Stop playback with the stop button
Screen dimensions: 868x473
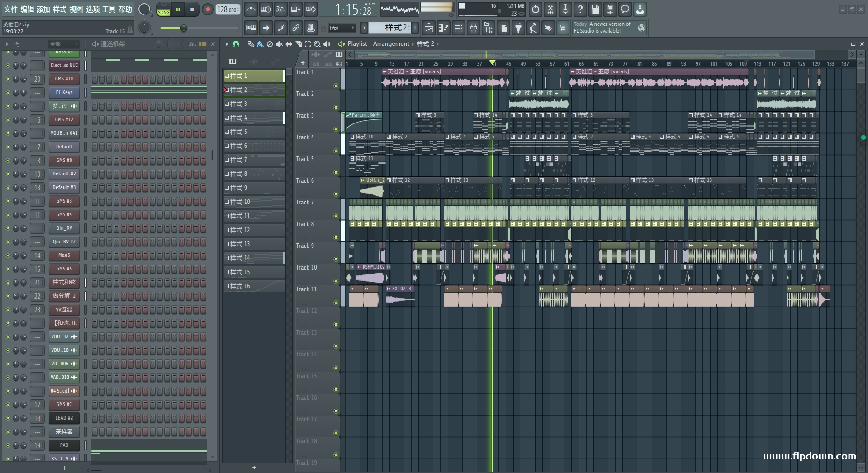(192, 9)
